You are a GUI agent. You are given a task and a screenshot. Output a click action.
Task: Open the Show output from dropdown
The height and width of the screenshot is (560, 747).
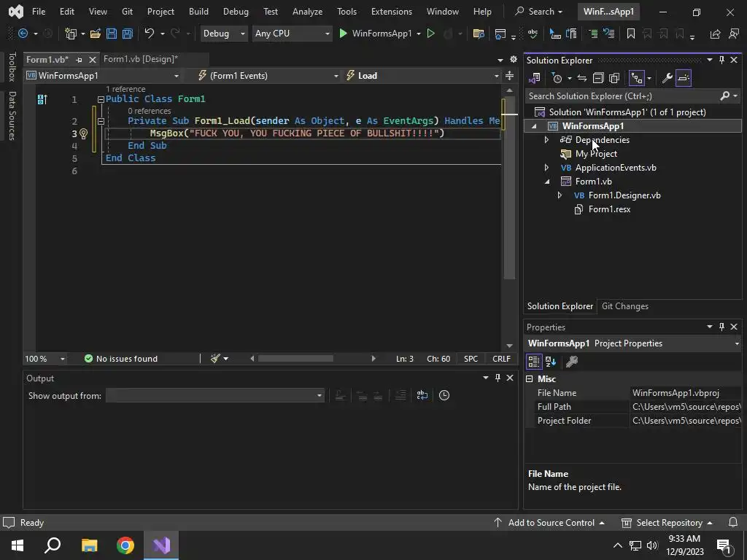(215, 395)
